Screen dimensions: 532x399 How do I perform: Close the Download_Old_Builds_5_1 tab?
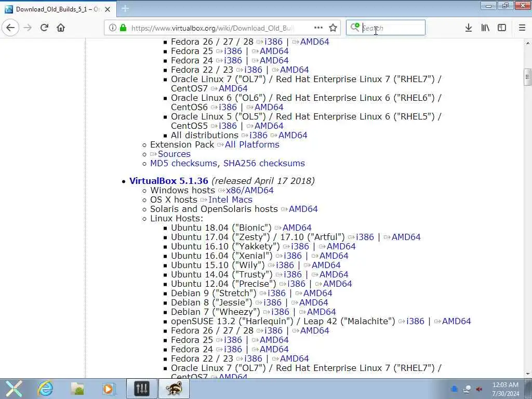pyautogui.click(x=108, y=9)
